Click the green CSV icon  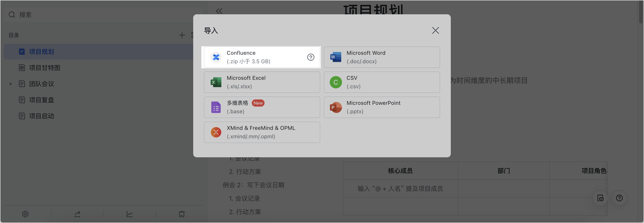click(335, 82)
